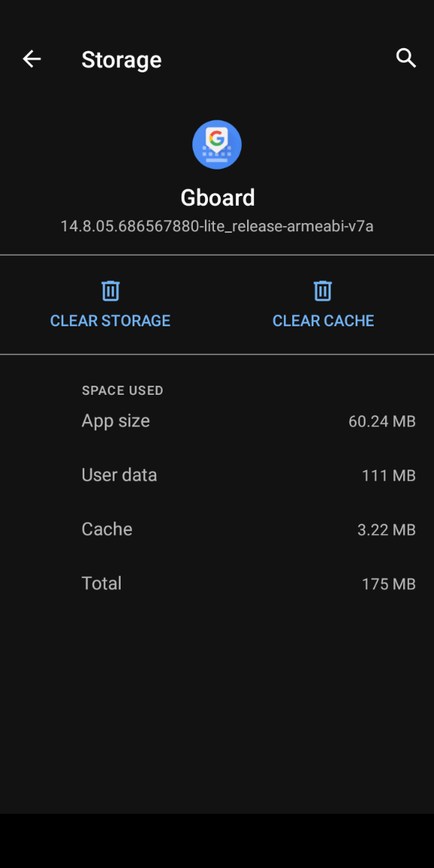Screen dimensions: 434x868
Task: Tap the Gboard app icon
Action: click(217, 145)
